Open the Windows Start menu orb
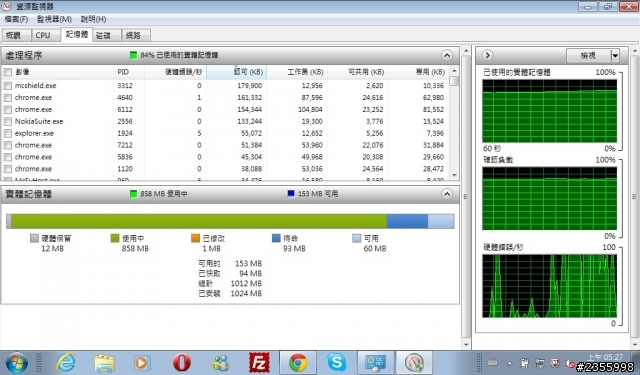The image size is (640, 375). pos(16,362)
